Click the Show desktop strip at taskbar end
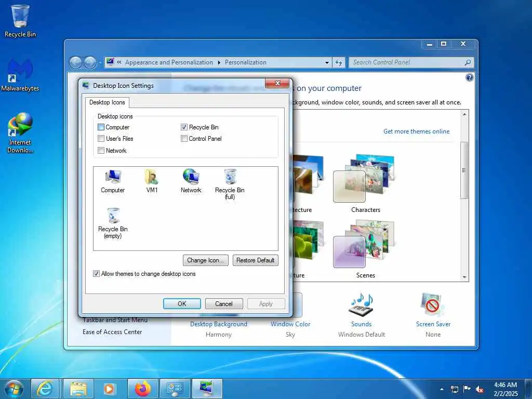The height and width of the screenshot is (399, 532). 528,389
